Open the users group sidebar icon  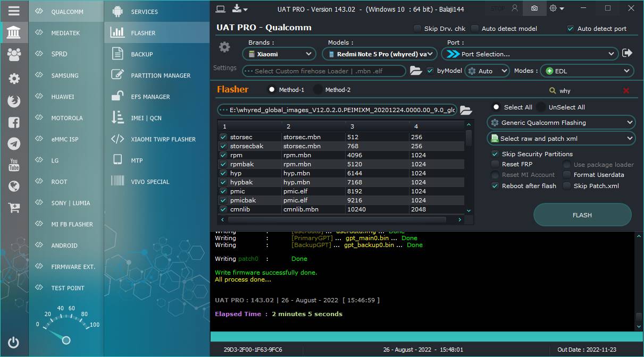pyautogui.click(x=14, y=54)
